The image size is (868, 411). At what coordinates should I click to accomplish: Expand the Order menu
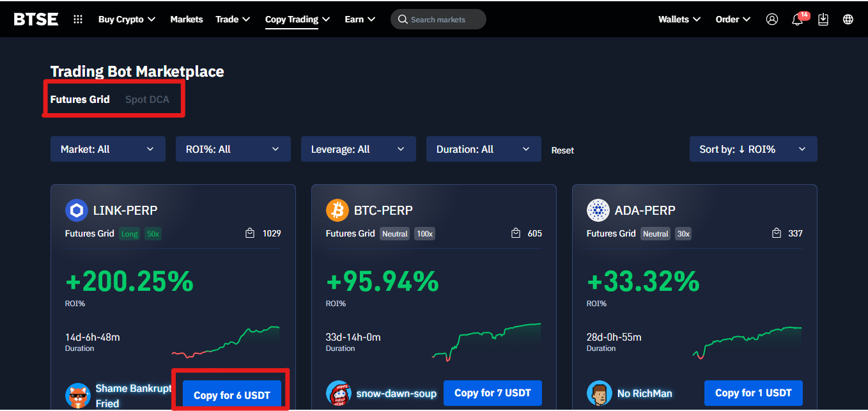(x=732, y=19)
